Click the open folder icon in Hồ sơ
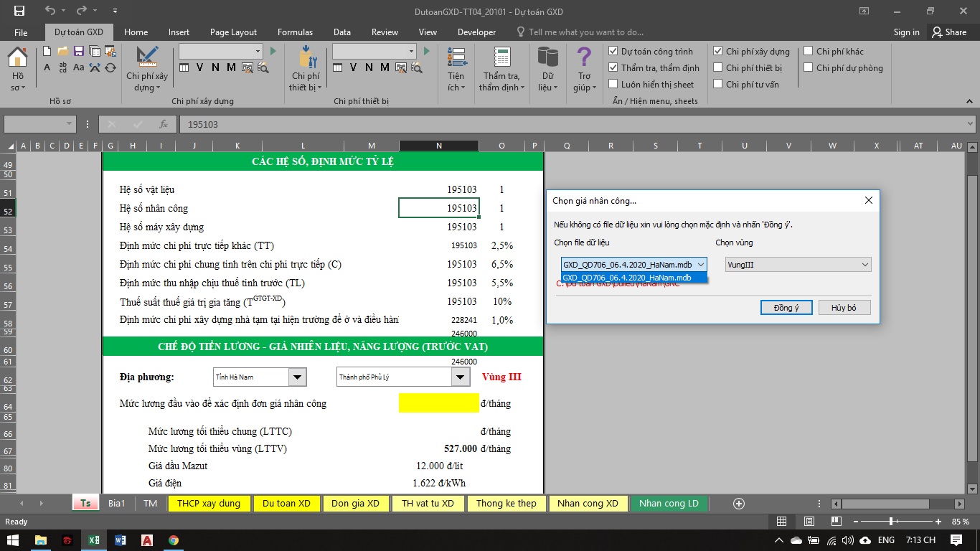 click(62, 51)
